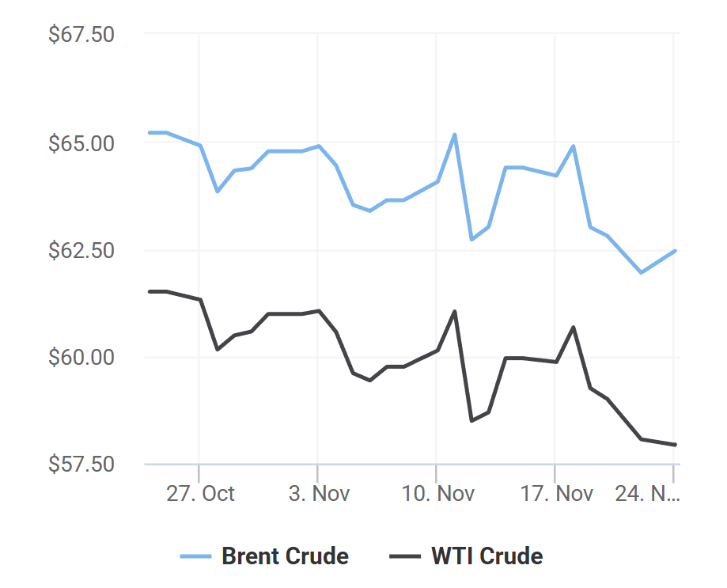Click the final rightmost point of the Brent line
The height and width of the screenshot is (588, 727).
pyautogui.click(x=675, y=251)
